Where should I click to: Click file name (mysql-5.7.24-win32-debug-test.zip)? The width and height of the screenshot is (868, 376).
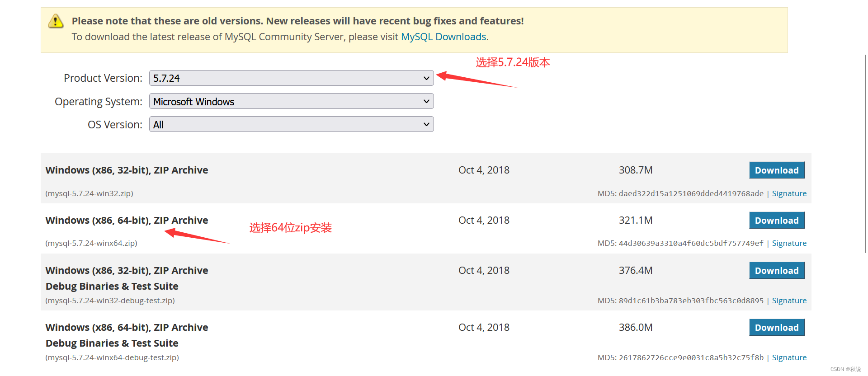110,301
